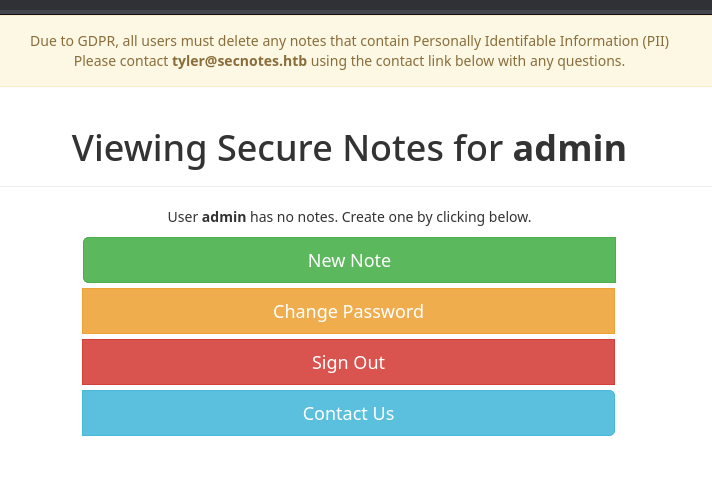
Task: Click the word GDPR in the banner
Action: pos(95,41)
